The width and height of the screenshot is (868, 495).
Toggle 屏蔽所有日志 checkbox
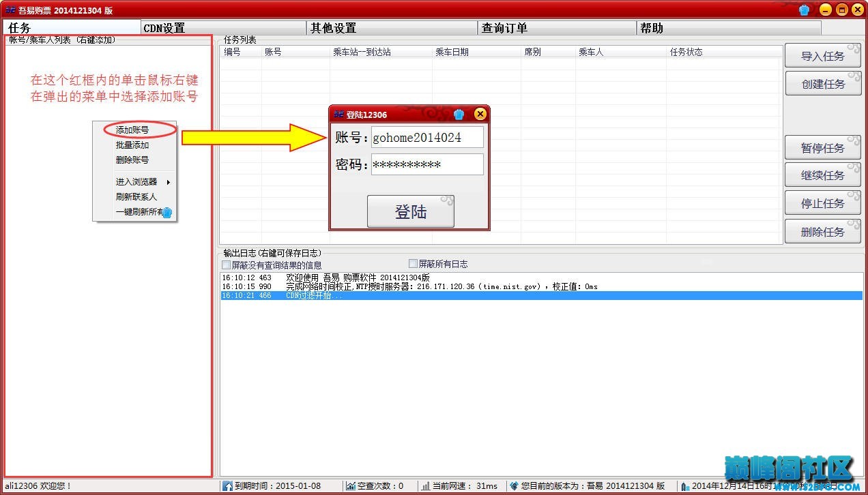(413, 263)
